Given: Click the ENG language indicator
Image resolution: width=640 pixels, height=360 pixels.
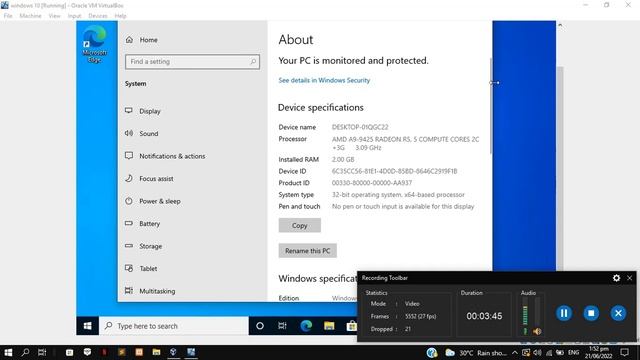Looking at the screenshot, I should click(x=573, y=353).
